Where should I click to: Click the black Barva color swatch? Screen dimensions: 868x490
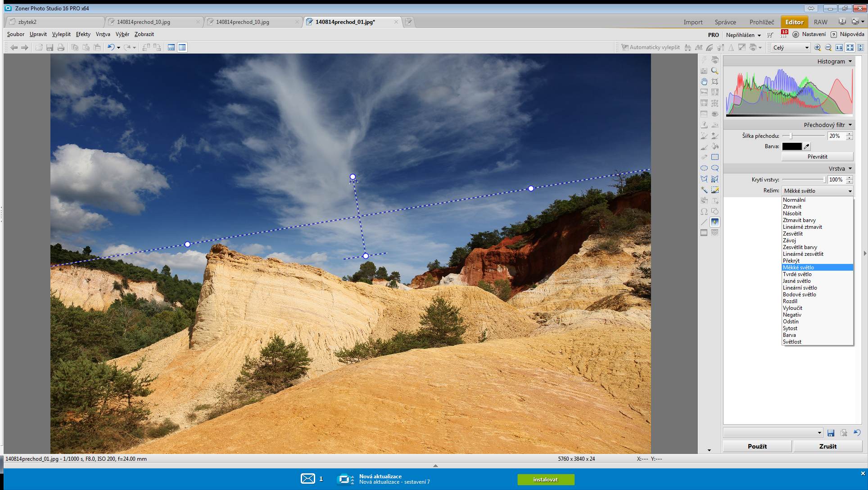792,146
